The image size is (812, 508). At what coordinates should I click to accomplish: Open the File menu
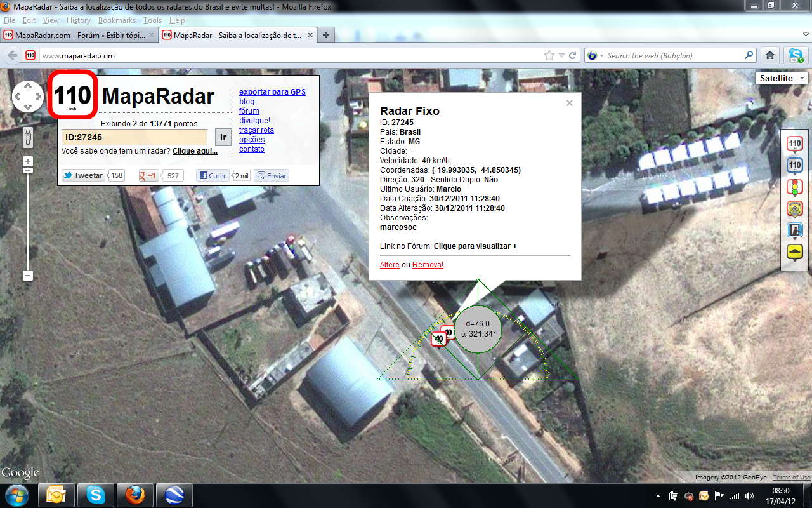point(10,20)
